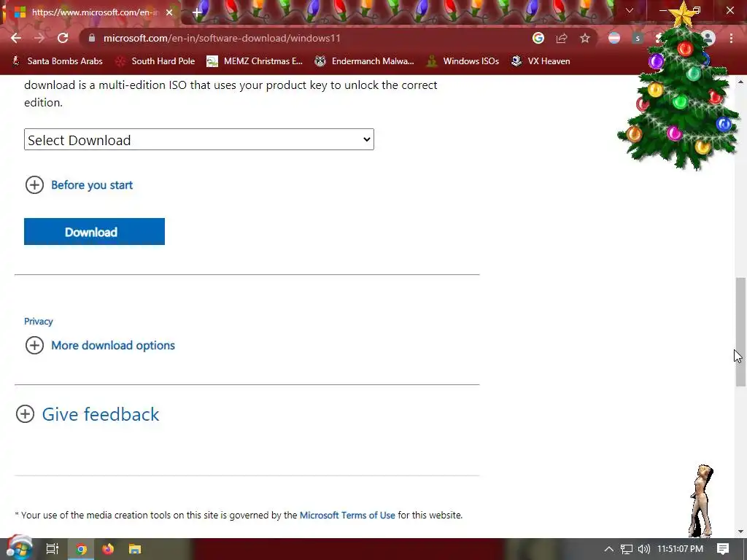747x560 pixels.
Task: Click the address bar URL text
Action: click(222, 38)
